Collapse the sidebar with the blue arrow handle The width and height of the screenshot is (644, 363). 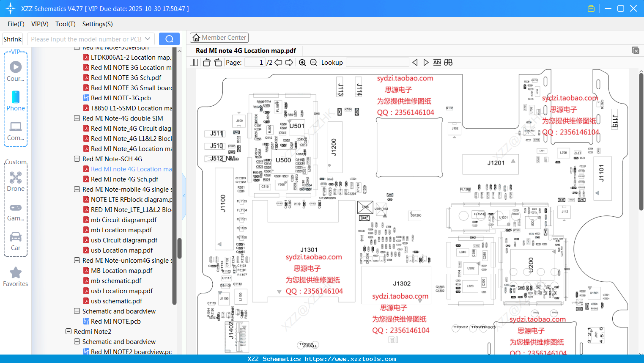pyautogui.click(x=183, y=195)
